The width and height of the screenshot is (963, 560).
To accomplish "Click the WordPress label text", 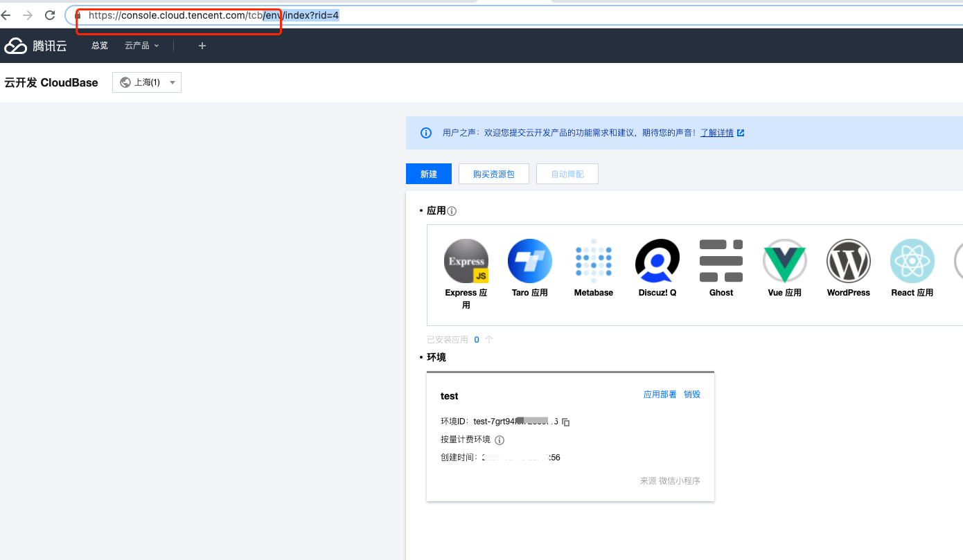I will click(849, 293).
